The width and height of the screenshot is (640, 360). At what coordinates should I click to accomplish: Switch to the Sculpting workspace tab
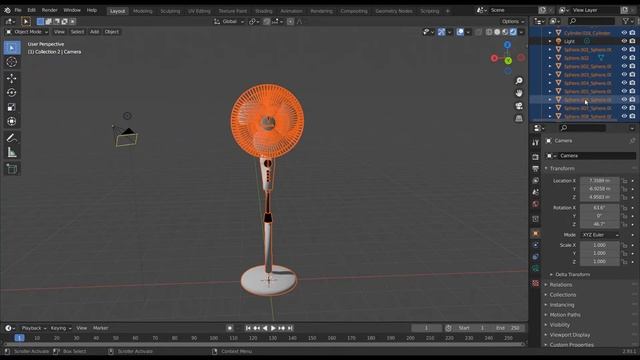pos(170,11)
